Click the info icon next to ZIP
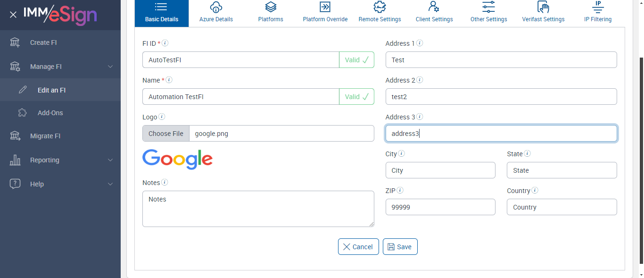Screen dimensions: 644x278 click(400, 190)
